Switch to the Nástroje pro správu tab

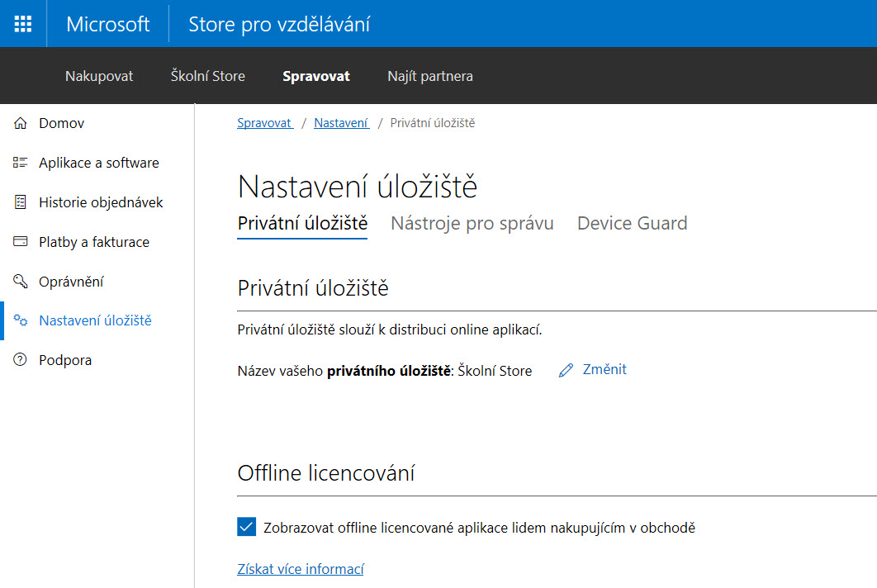pos(472,223)
